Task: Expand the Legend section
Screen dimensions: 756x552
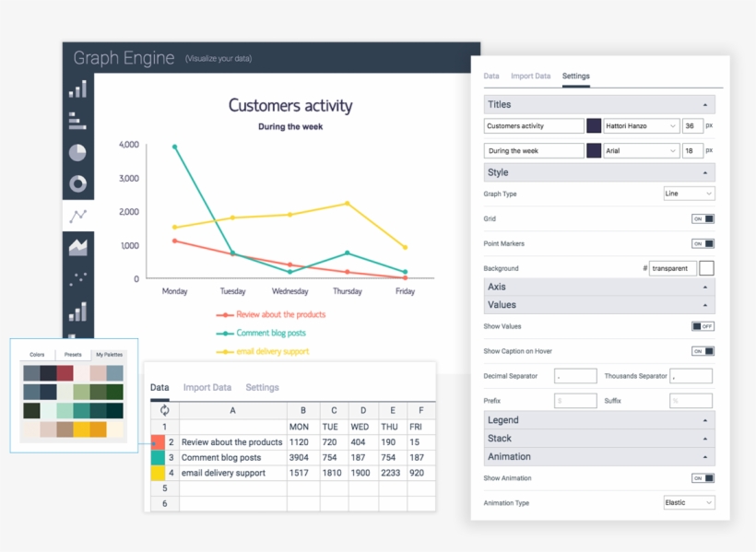Action: [x=599, y=420]
